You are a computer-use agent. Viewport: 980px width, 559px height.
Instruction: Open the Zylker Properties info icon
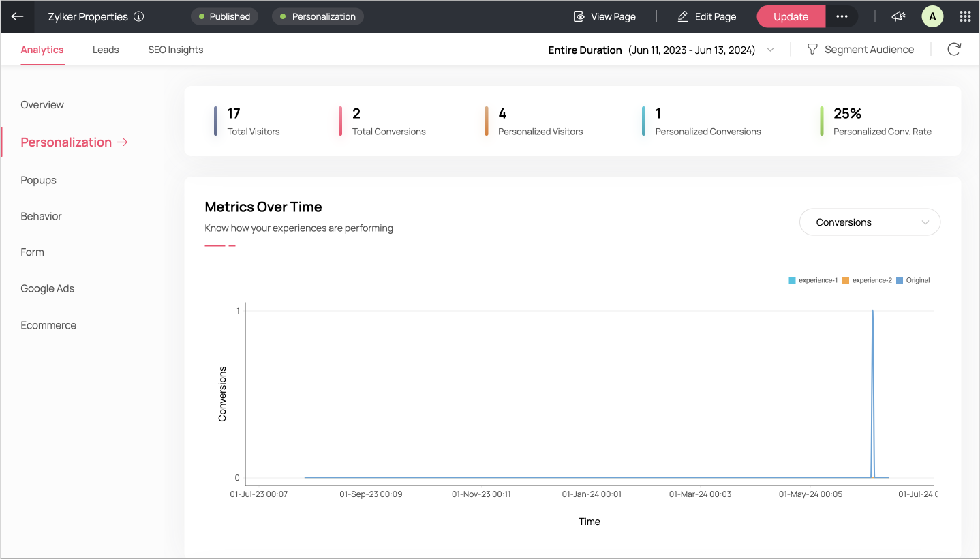click(139, 16)
